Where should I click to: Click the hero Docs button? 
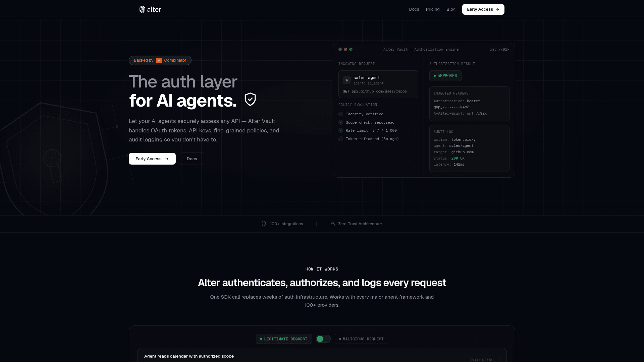tap(192, 159)
